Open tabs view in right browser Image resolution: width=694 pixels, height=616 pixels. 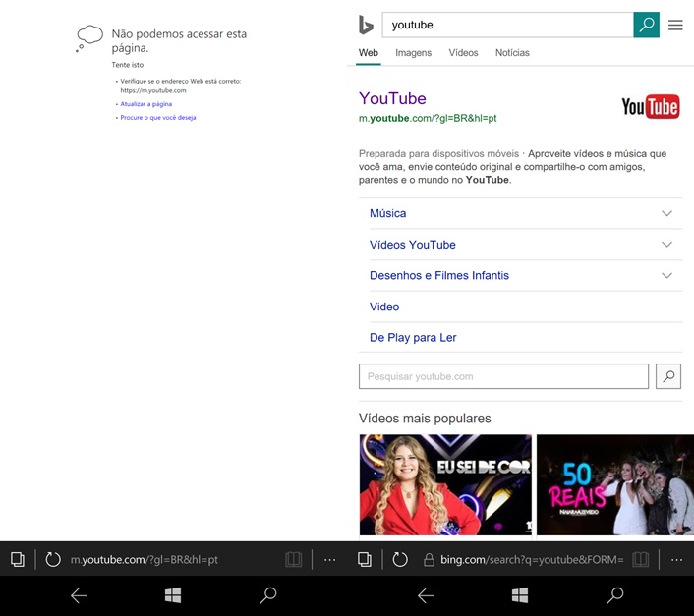(365, 559)
